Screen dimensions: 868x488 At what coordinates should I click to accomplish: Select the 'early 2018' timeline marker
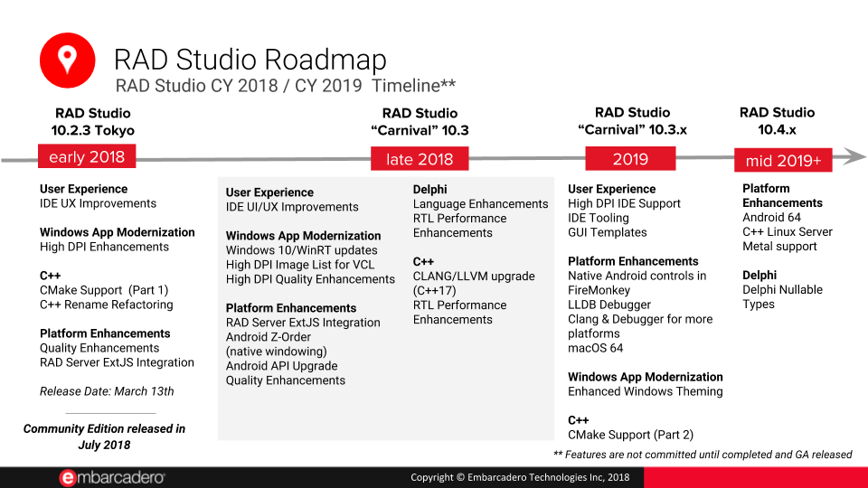87,156
